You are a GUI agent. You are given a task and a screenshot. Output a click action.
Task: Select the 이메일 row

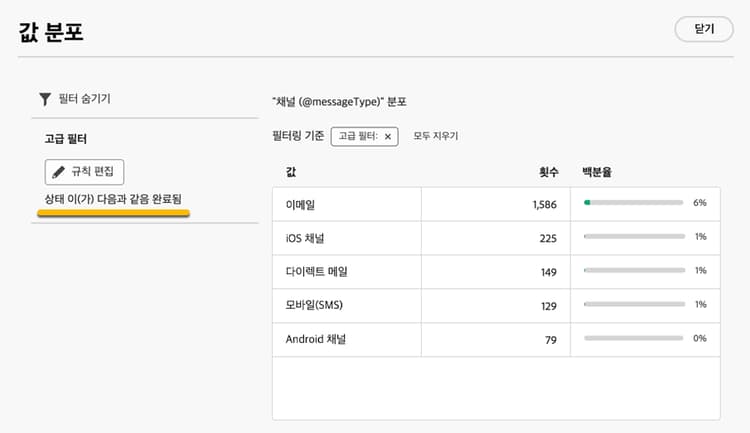pyautogui.click(x=301, y=204)
